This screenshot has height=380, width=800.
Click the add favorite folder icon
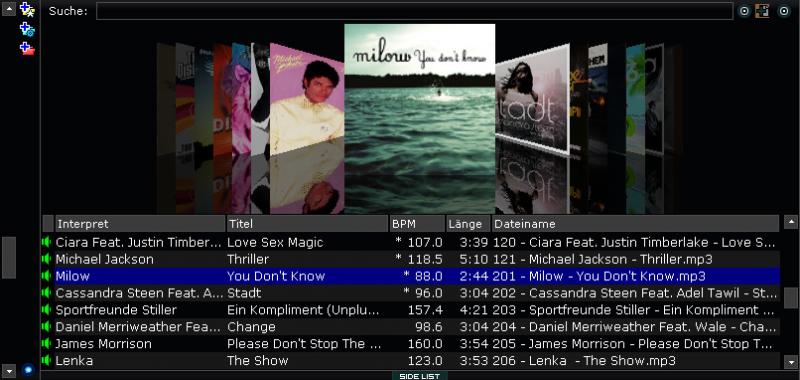pos(27,9)
